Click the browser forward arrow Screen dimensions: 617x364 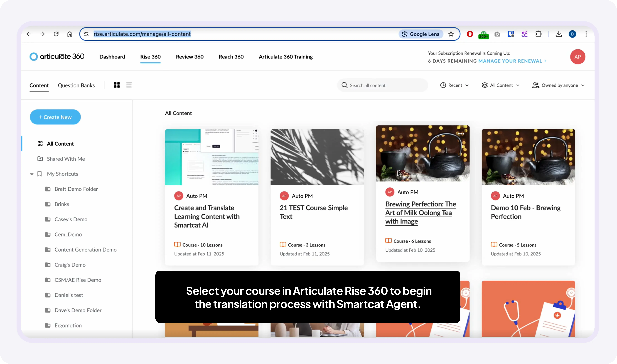(42, 34)
